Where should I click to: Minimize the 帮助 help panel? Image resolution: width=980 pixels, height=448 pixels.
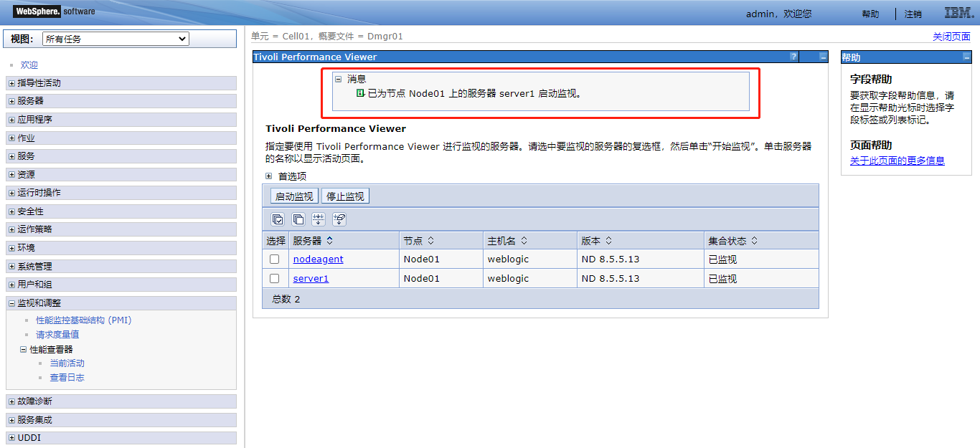click(x=966, y=57)
